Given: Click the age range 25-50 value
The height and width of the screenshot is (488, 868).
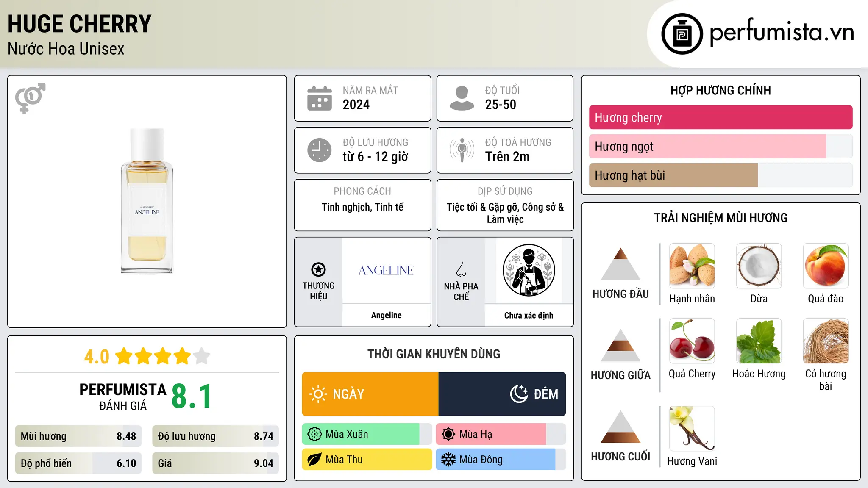Looking at the screenshot, I should click(x=501, y=105).
